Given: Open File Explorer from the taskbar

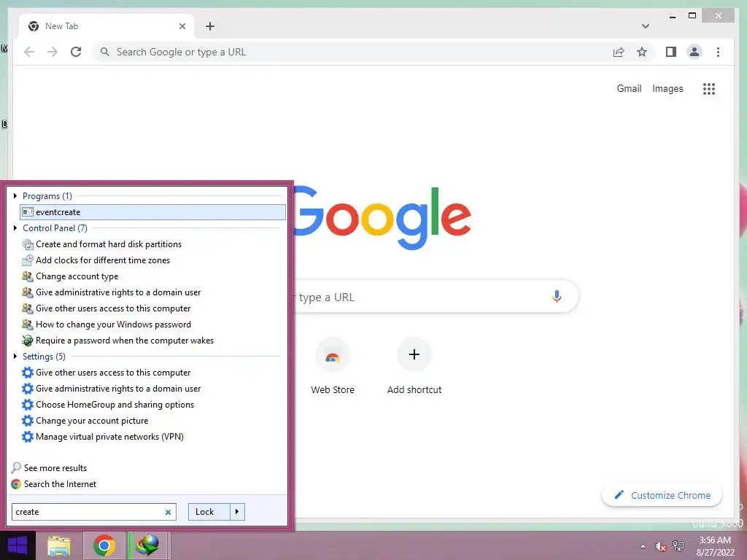Looking at the screenshot, I should (x=59, y=546).
